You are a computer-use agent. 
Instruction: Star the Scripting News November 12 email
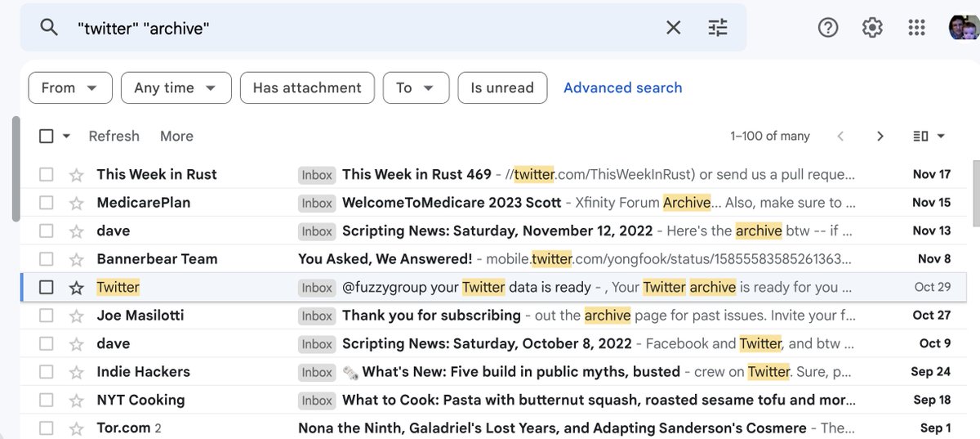[x=77, y=231]
